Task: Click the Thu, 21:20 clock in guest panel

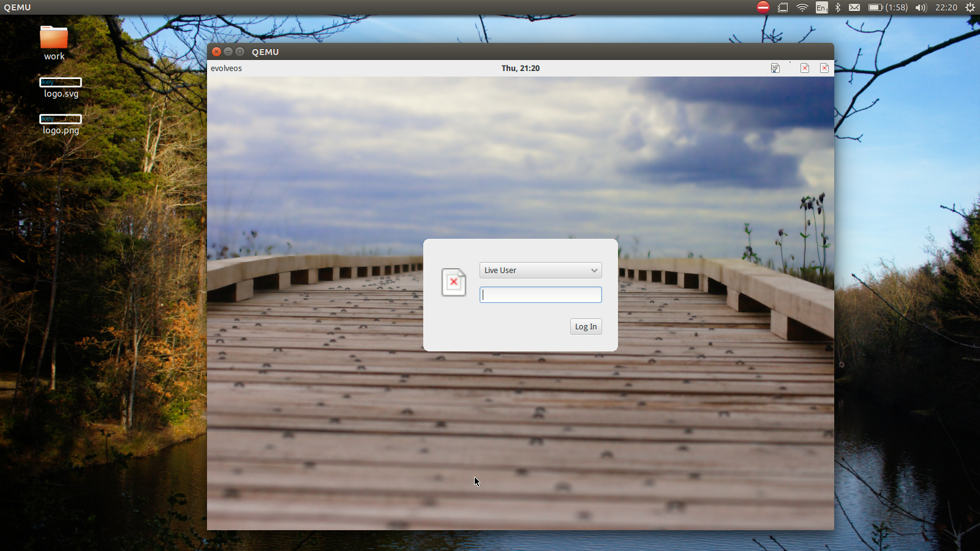Action: tap(521, 68)
